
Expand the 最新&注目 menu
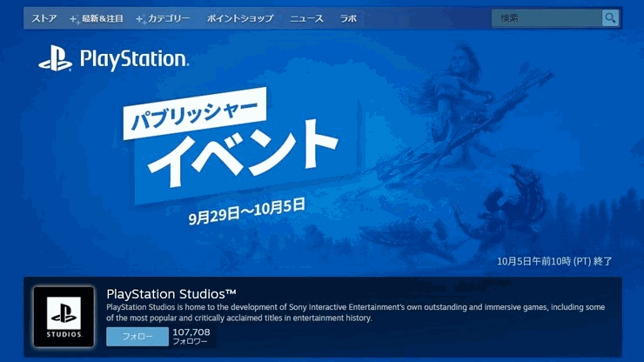point(97,18)
